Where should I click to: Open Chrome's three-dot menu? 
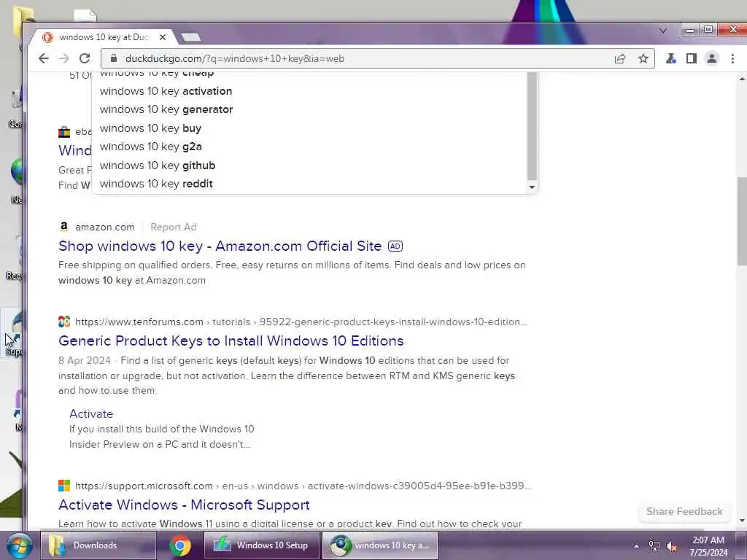(x=732, y=58)
